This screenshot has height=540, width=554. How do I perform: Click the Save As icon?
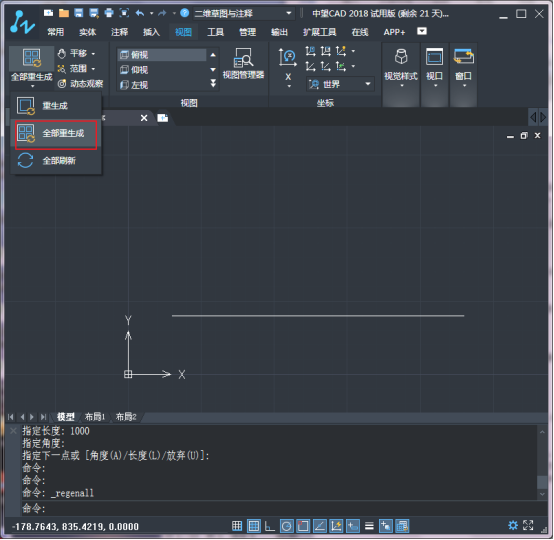[x=94, y=13]
